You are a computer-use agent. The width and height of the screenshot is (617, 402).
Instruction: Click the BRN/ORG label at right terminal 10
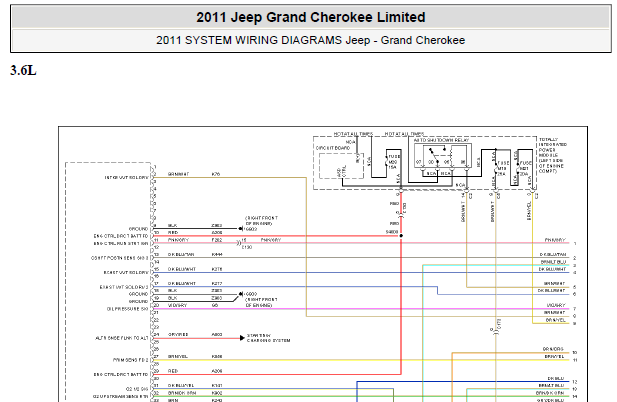click(553, 349)
